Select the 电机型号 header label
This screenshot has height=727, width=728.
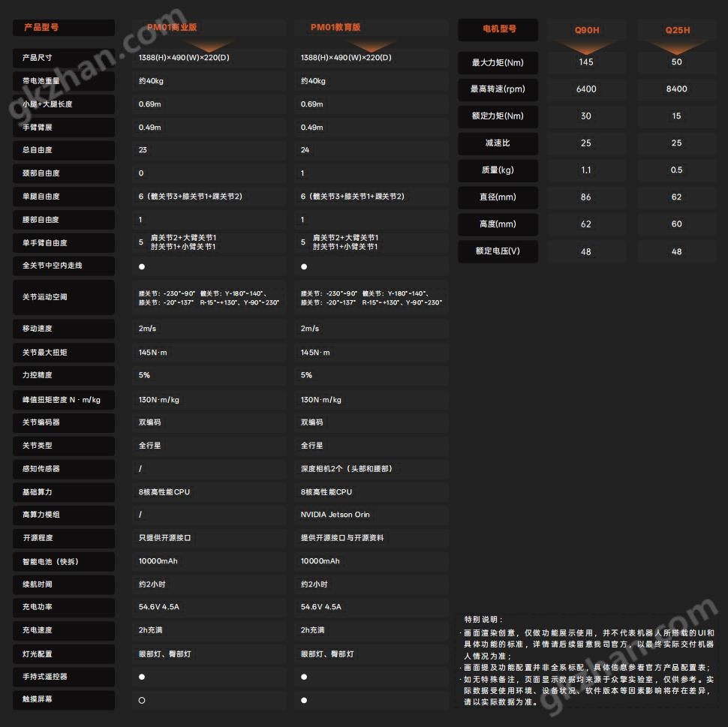tap(499, 29)
